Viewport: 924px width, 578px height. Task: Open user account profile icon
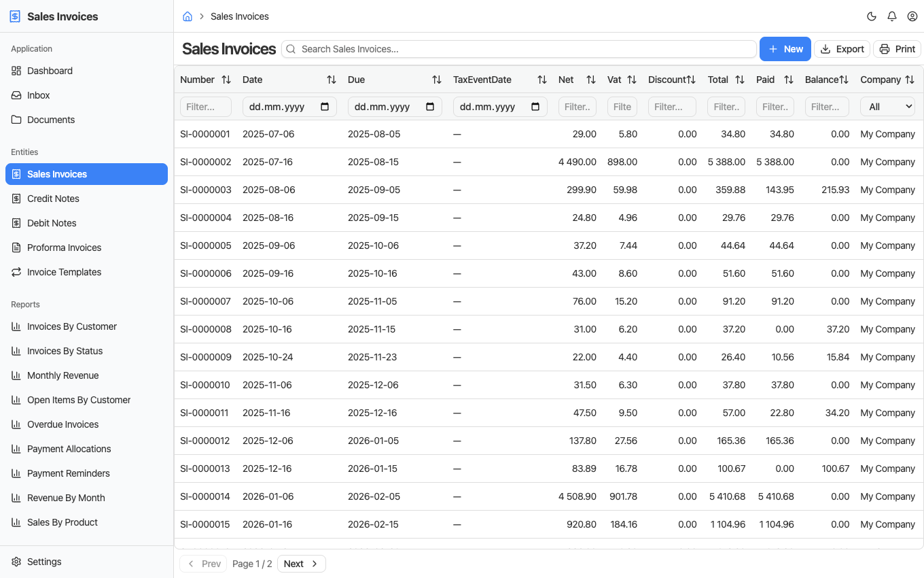point(912,16)
